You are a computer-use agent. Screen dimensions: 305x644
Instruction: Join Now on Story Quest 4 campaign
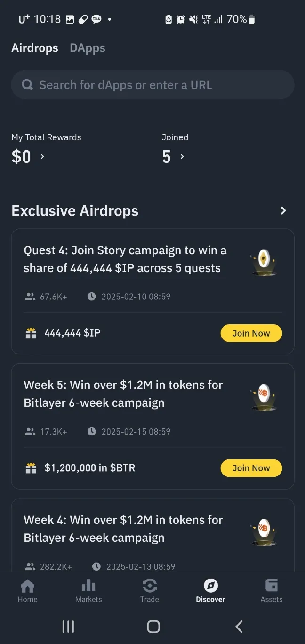(x=251, y=333)
